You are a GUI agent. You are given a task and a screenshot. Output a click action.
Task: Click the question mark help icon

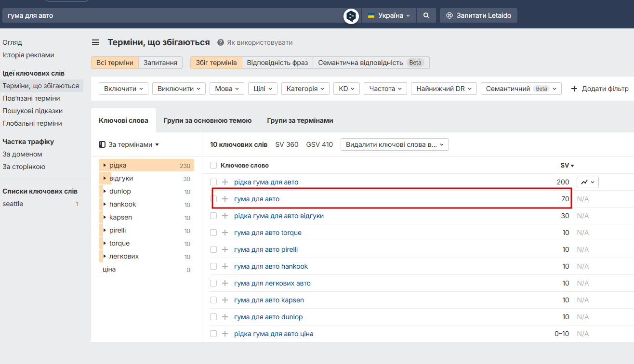click(221, 42)
